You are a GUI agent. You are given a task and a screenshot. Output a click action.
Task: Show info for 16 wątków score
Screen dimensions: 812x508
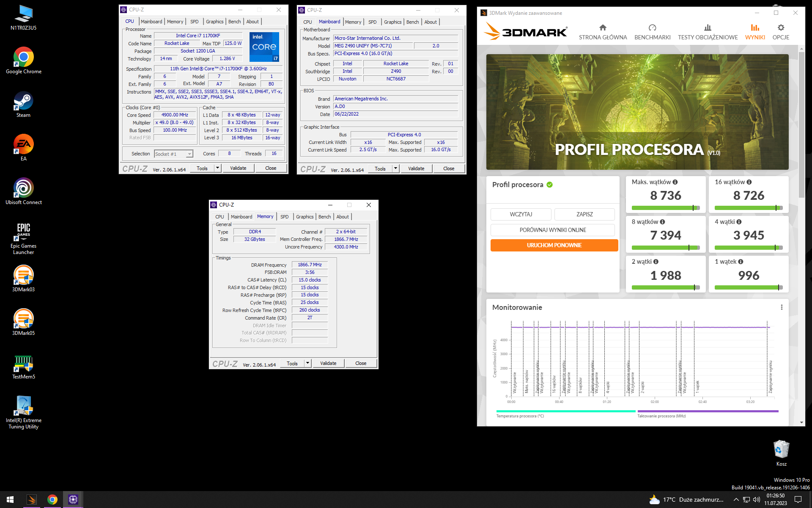pos(749,182)
